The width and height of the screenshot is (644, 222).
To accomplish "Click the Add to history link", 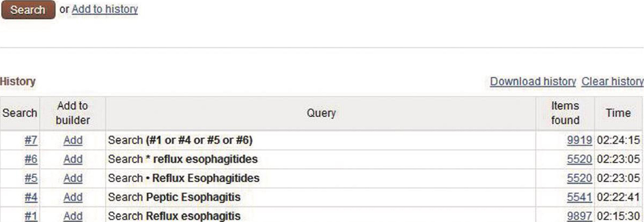I will [x=104, y=9].
